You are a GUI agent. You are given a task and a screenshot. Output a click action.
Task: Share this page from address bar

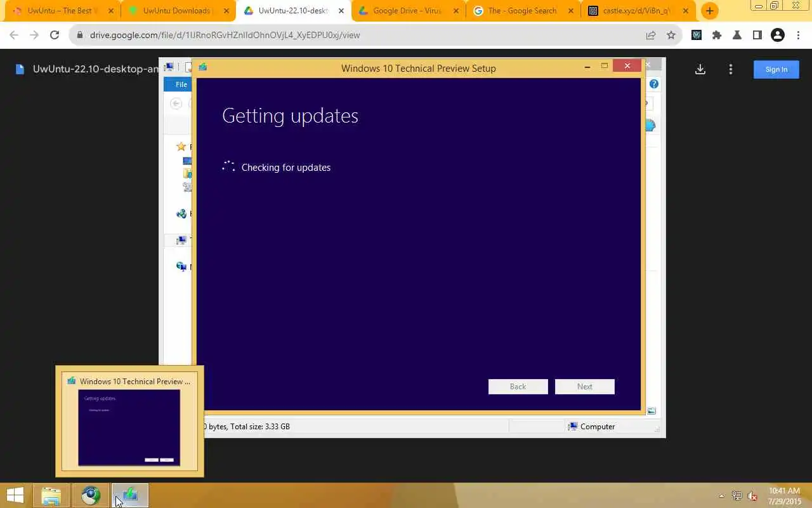(x=651, y=35)
